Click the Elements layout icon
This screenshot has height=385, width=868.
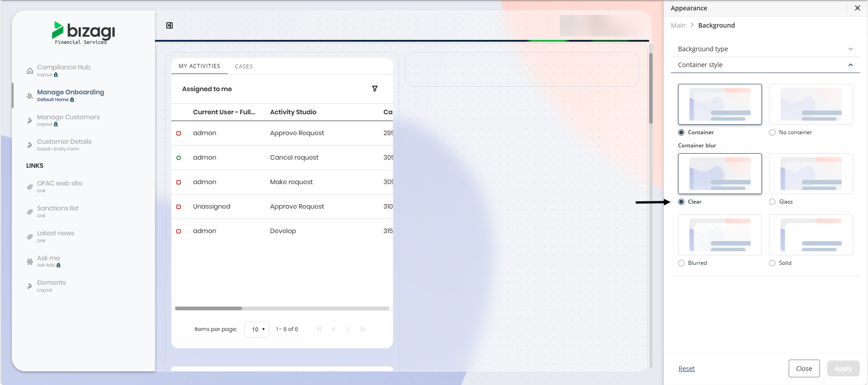(x=30, y=286)
